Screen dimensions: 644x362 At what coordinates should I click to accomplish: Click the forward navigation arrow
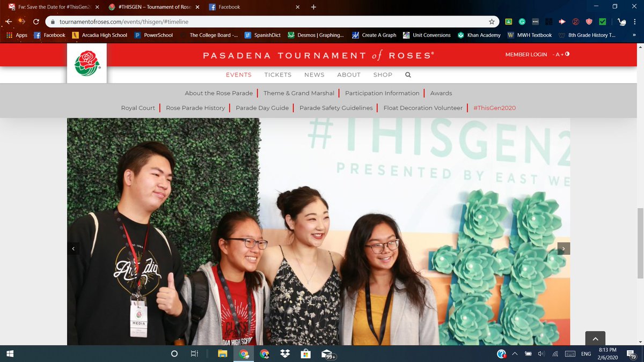tap(22, 21)
